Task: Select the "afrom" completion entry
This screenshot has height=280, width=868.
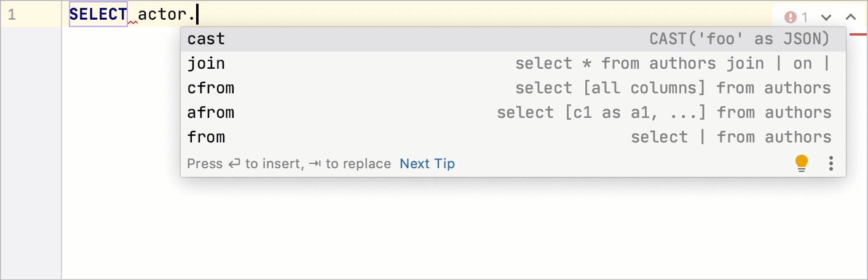Action: pos(211,113)
